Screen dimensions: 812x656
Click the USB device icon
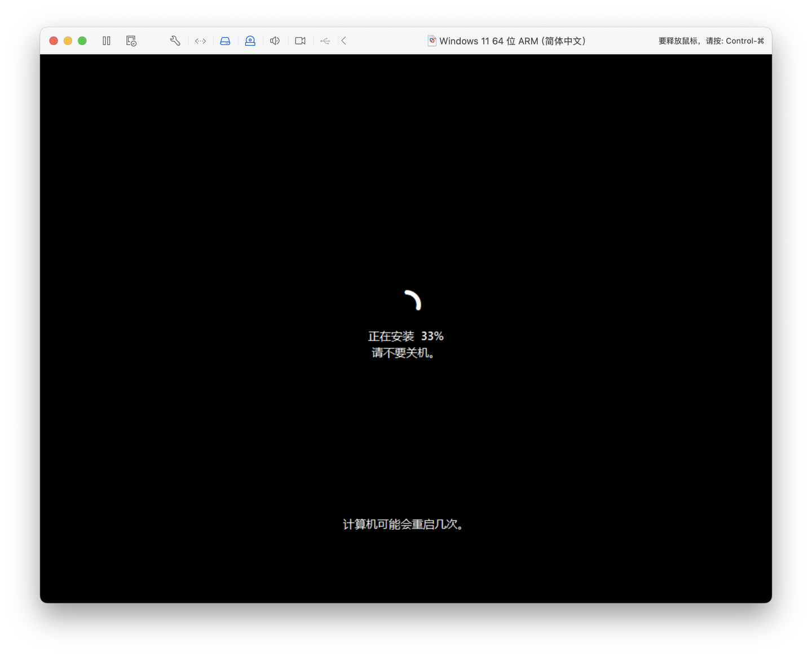(325, 41)
